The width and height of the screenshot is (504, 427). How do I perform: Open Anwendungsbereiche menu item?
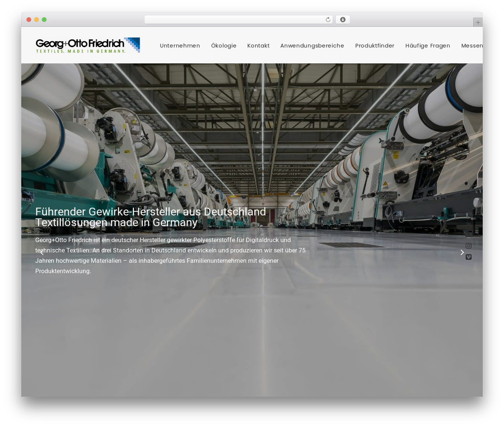tap(312, 46)
